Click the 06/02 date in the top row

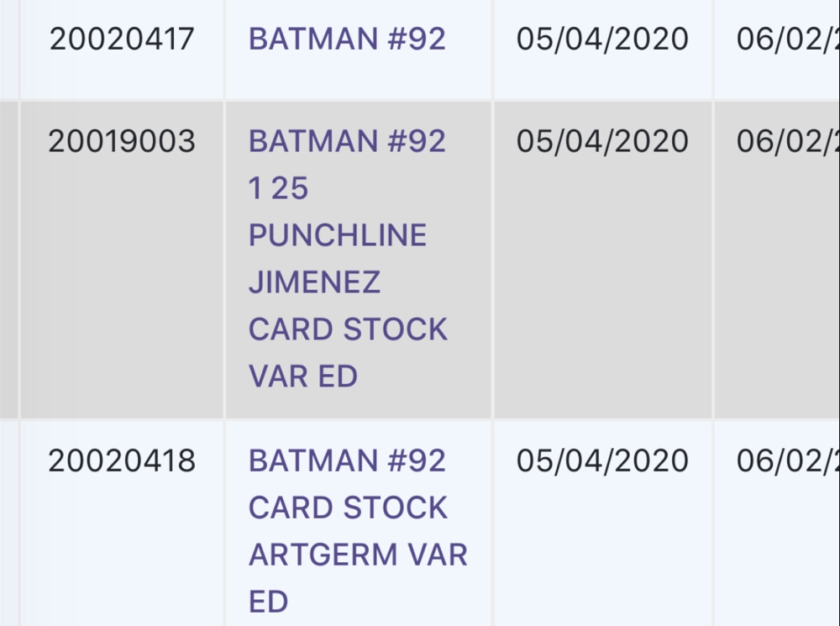(781, 37)
